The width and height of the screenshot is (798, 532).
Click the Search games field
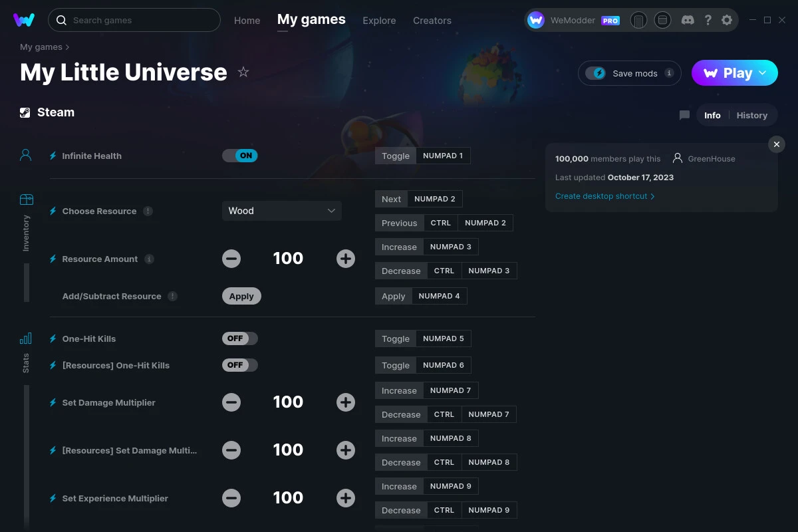tap(133, 20)
